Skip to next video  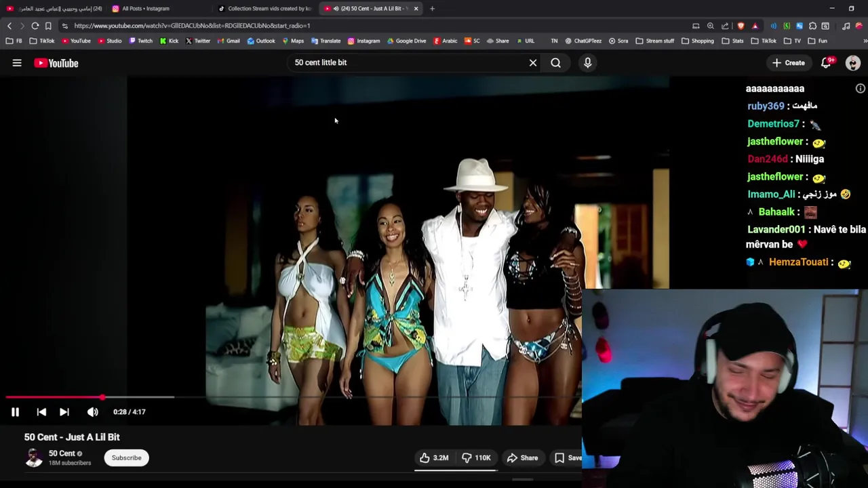pyautogui.click(x=64, y=411)
